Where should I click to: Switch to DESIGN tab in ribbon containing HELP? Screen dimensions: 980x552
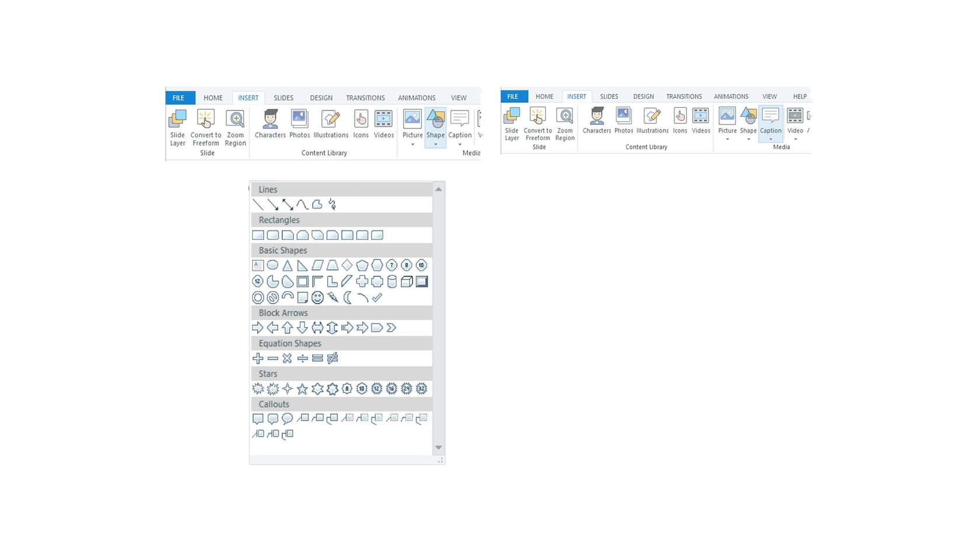(643, 96)
